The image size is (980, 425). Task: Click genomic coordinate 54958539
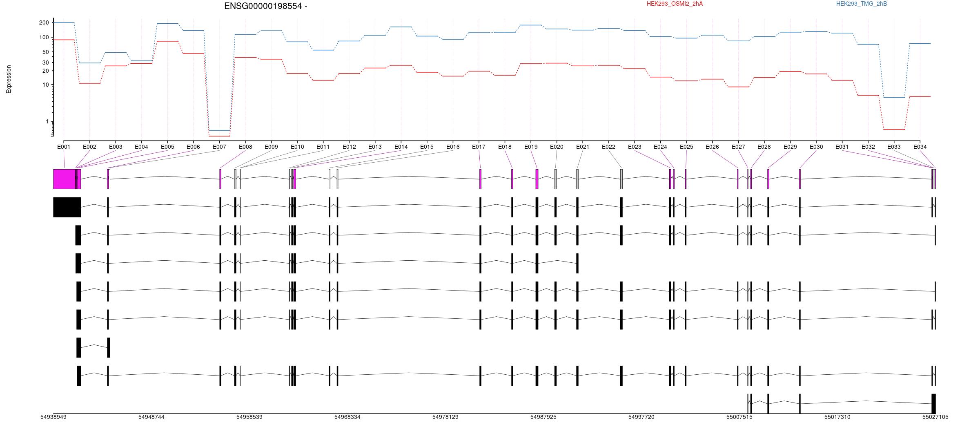click(x=249, y=417)
